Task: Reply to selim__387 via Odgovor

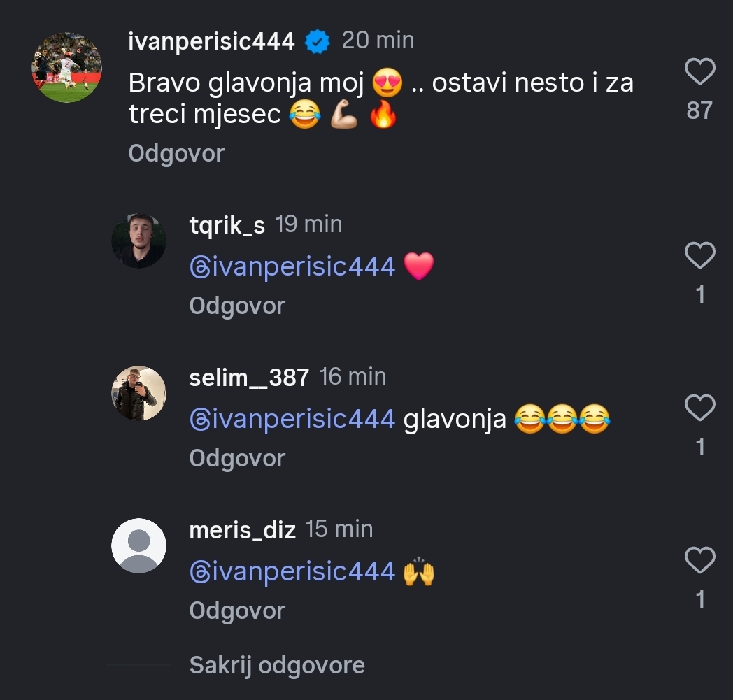Action: (x=237, y=458)
